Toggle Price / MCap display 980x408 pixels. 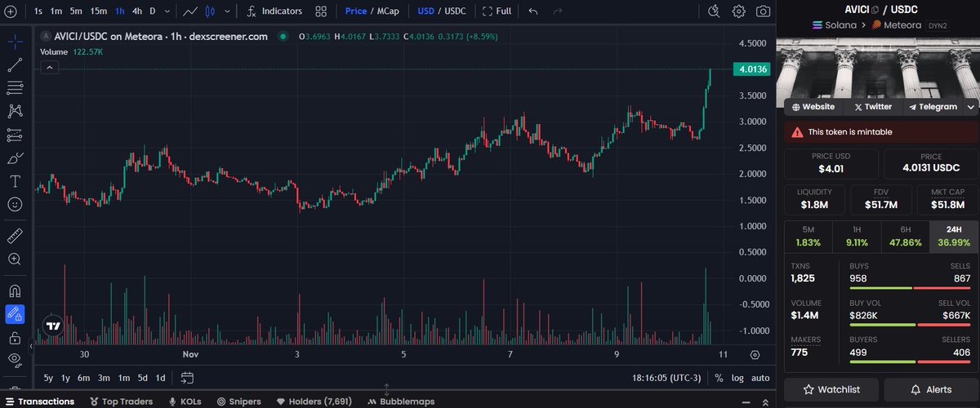click(372, 11)
